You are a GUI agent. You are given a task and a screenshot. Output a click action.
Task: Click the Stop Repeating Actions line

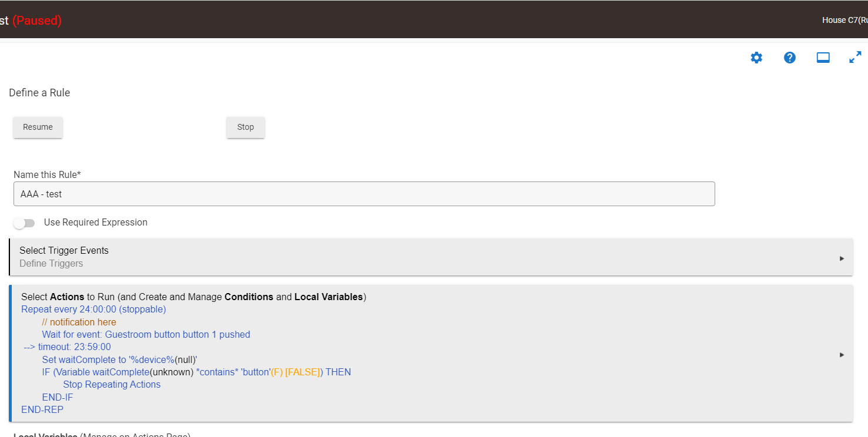[x=112, y=385]
